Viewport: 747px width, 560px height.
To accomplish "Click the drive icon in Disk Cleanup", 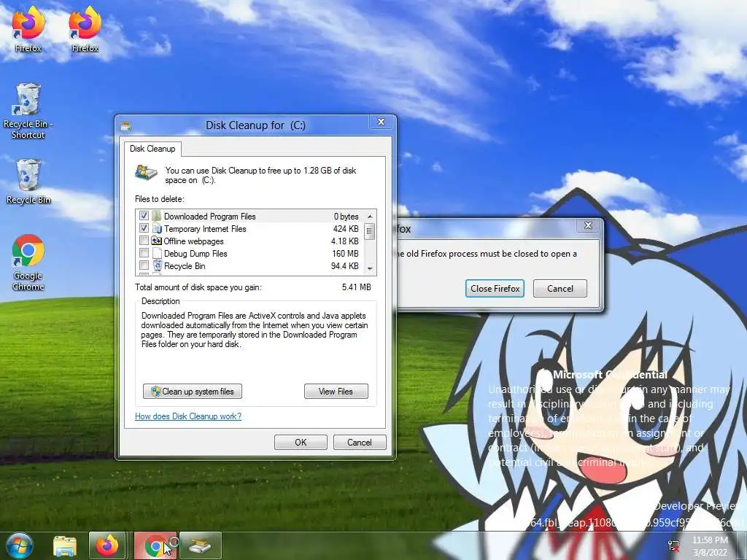I will pos(146,172).
